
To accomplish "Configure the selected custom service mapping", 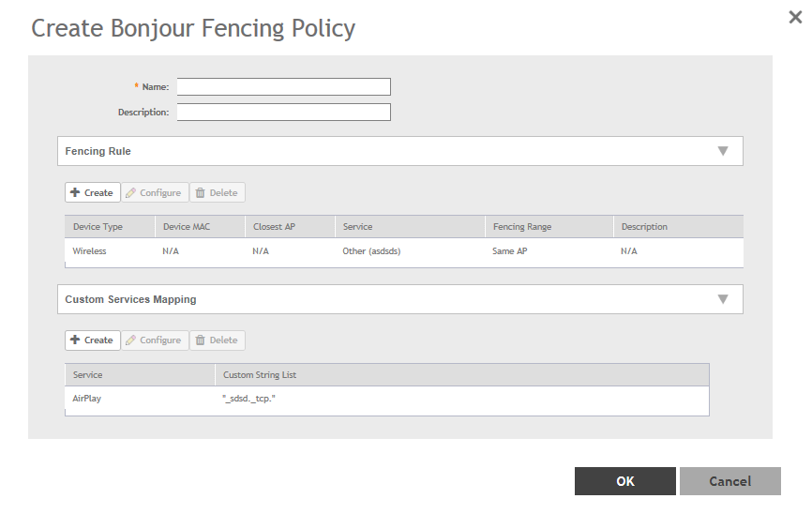I will tap(154, 340).
